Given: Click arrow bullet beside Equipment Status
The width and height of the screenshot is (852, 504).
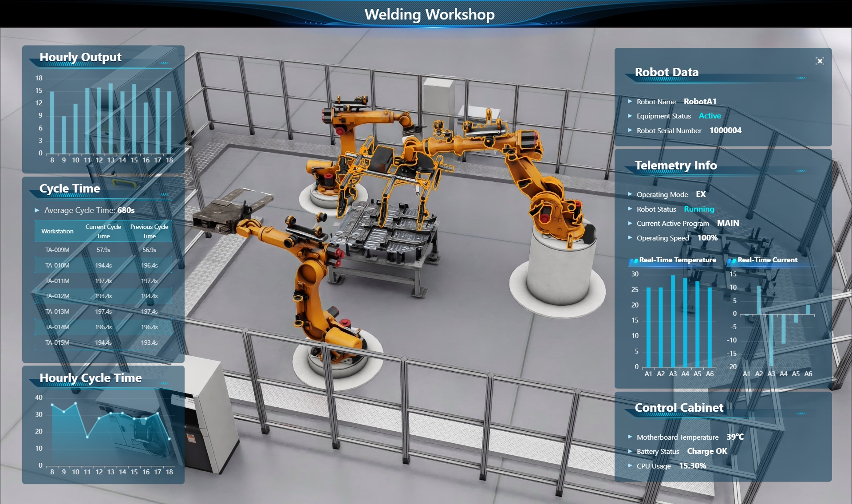Looking at the screenshot, I should (x=630, y=116).
